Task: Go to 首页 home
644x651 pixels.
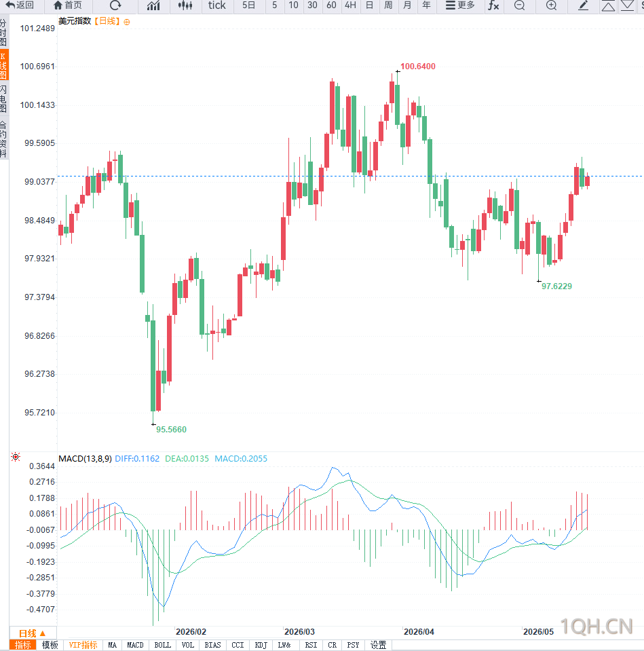Action: point(68,5)
